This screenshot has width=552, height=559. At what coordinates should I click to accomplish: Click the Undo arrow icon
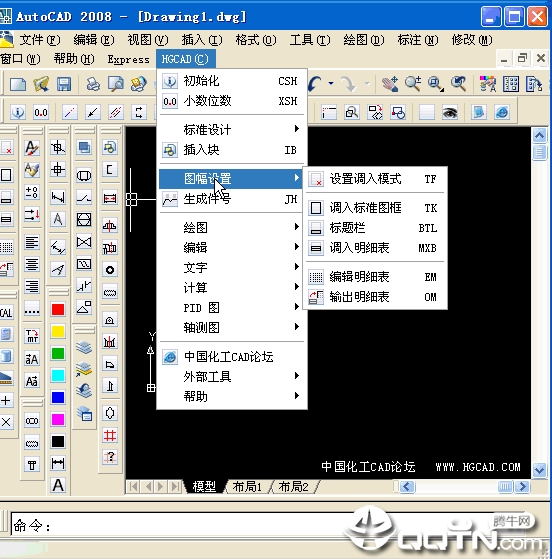[315, 84]
